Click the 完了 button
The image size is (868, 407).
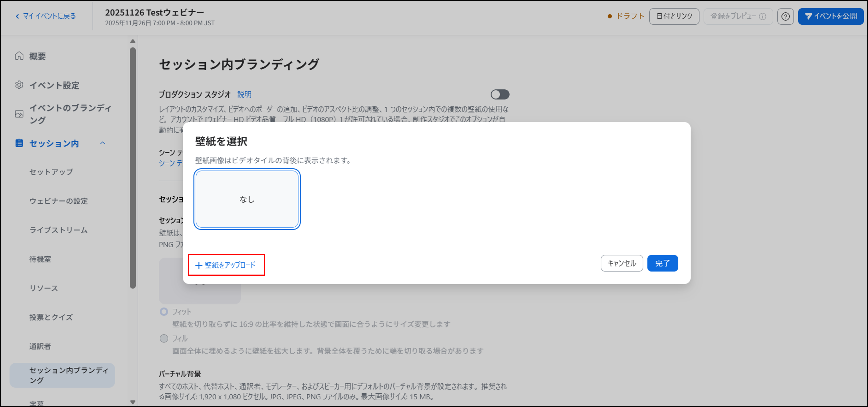pyautogui.click(x=662, y=263)
